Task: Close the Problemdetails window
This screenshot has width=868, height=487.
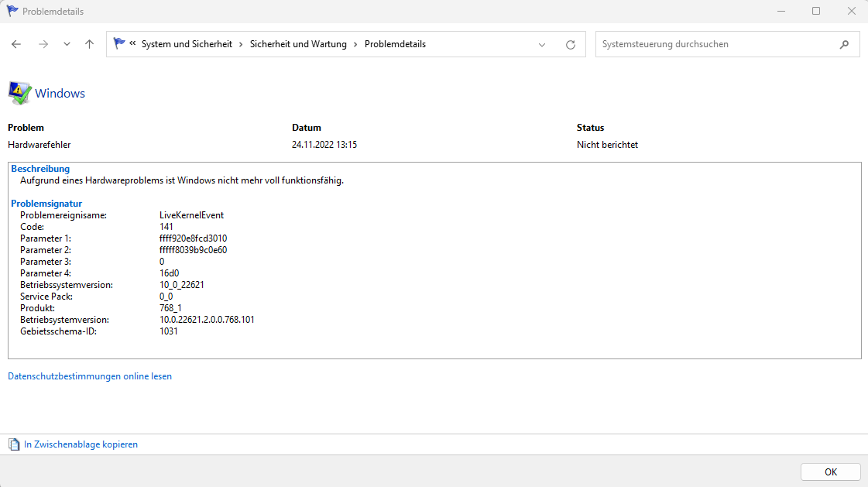Action: [x=852, y=11]
